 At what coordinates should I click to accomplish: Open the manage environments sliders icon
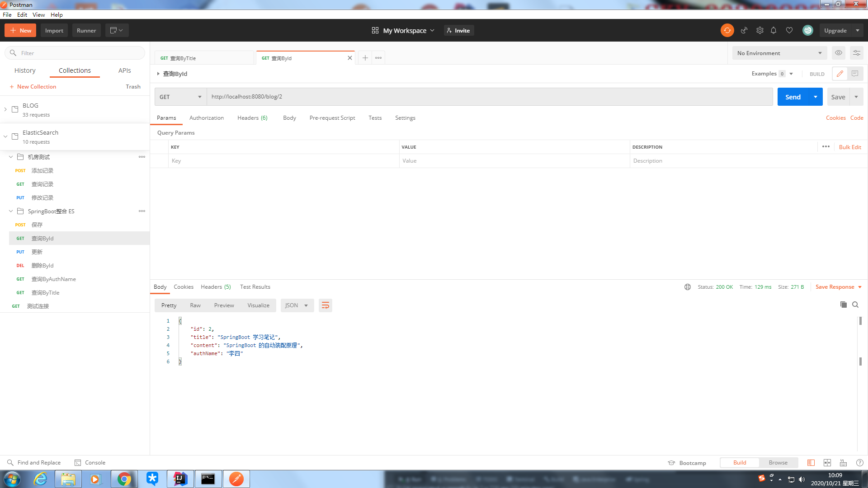click(856, 53)
